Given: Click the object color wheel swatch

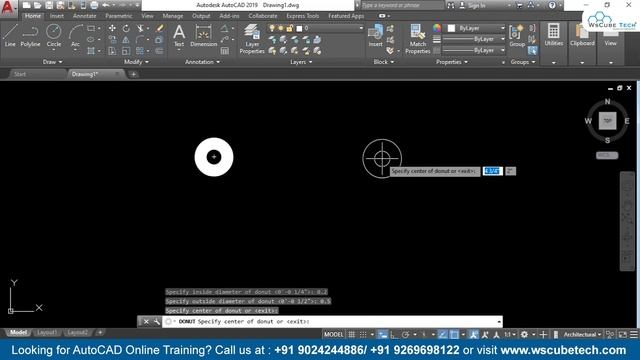Looking at the screenshot, I should (x=437, y=28).
